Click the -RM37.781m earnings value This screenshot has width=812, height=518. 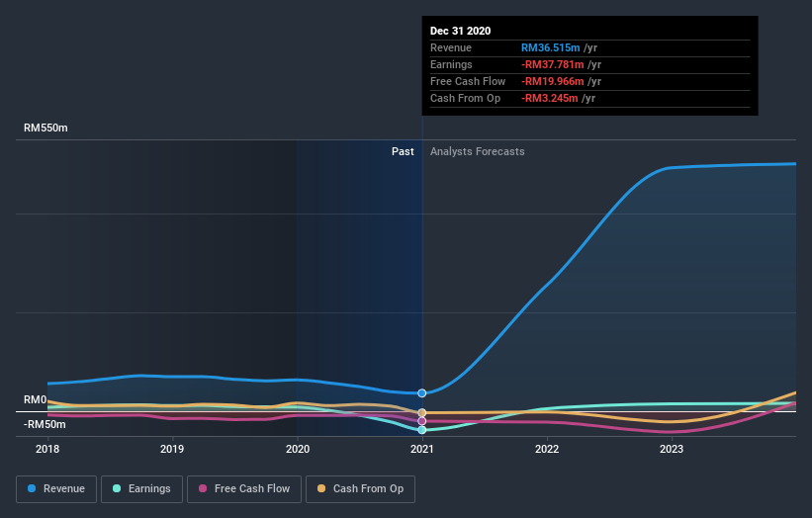click(x=553, y=64)
